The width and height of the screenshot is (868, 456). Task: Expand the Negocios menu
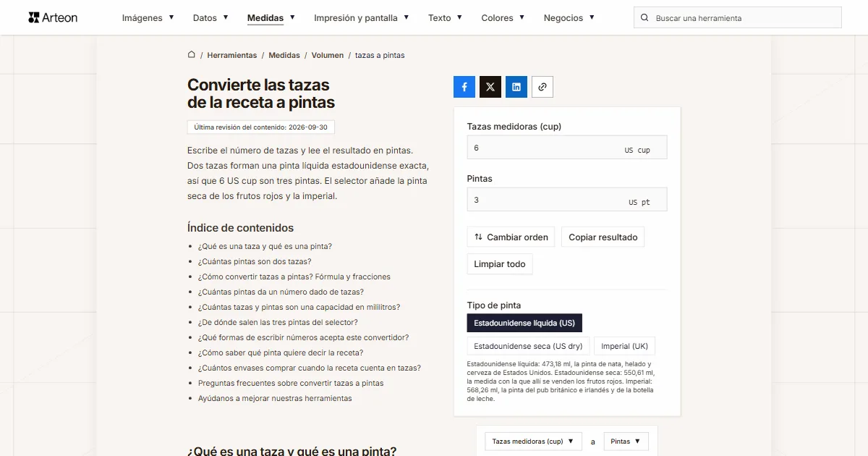[569, 18]
